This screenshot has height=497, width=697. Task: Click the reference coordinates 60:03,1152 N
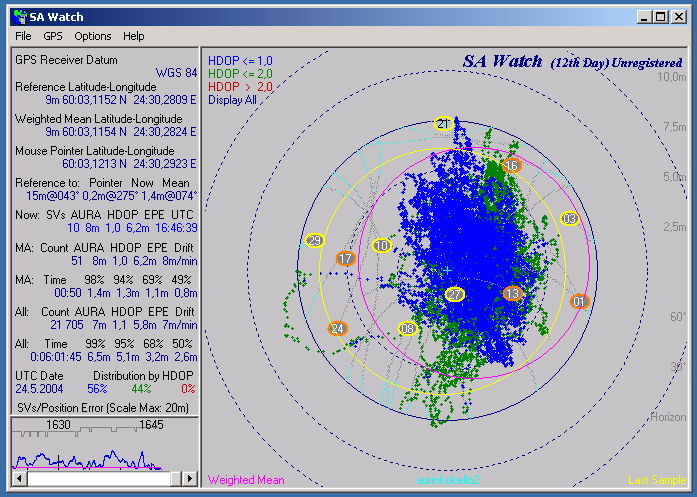pos(94,100)
